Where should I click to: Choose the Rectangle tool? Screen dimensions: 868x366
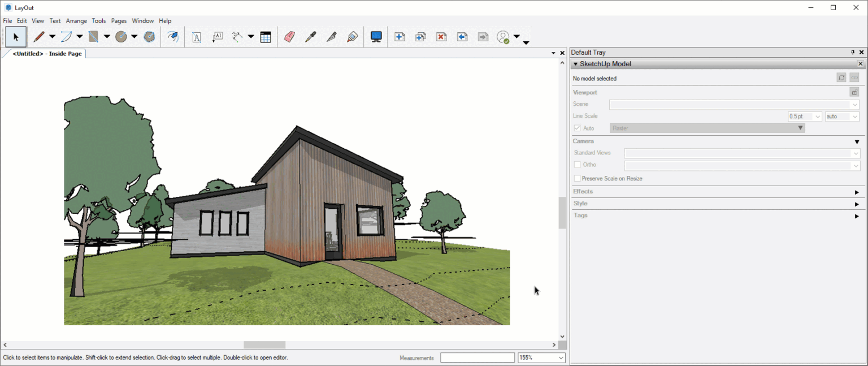(x=93, y=36)
